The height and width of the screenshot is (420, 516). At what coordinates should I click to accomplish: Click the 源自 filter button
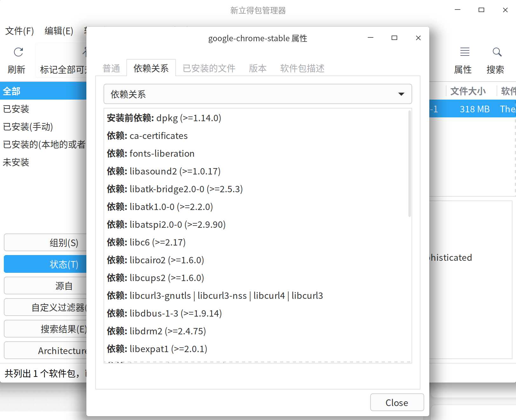pos(63,285)
